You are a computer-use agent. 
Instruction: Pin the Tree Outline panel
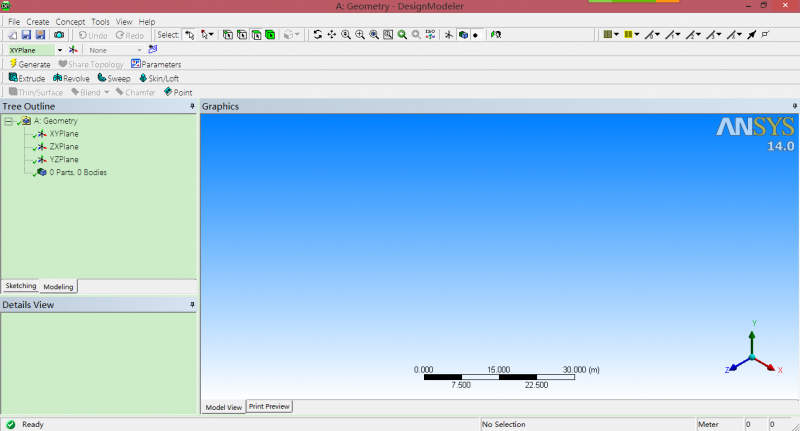pos(192,106)
